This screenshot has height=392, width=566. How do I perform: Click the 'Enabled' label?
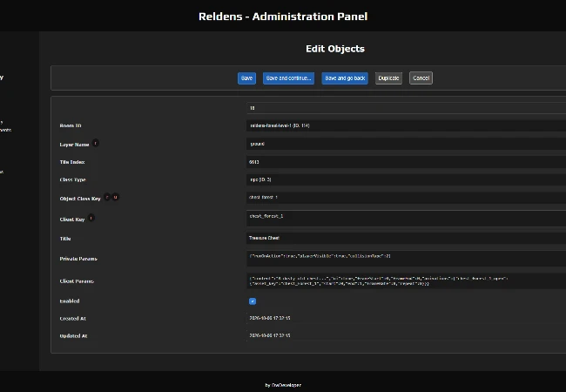(70, 301)
